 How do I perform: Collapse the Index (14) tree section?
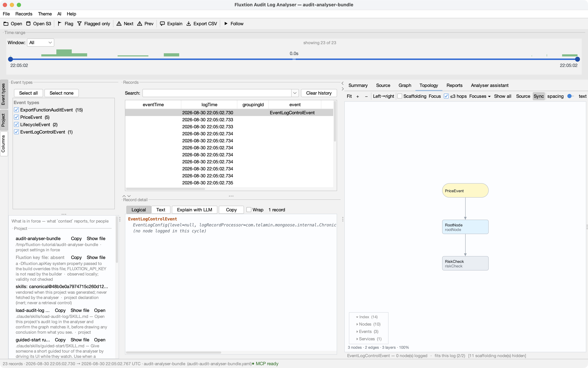[357, 317]
